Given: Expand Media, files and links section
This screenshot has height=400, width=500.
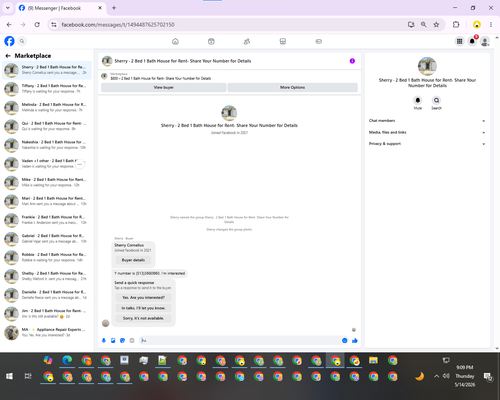Looking at the screenshot, I should pos(427,132).
